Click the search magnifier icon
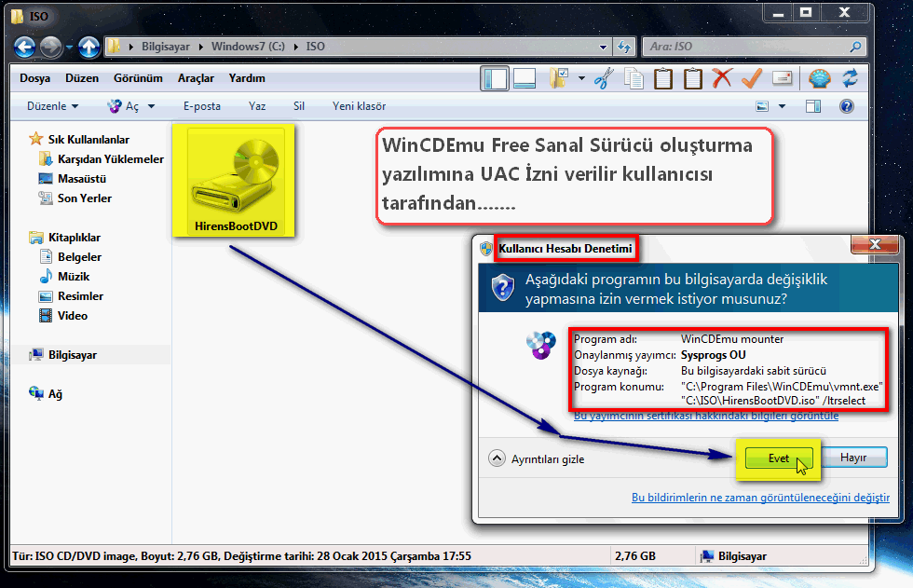Image resolution: width=913 pixels, height=588 pixels. (855, 47)
